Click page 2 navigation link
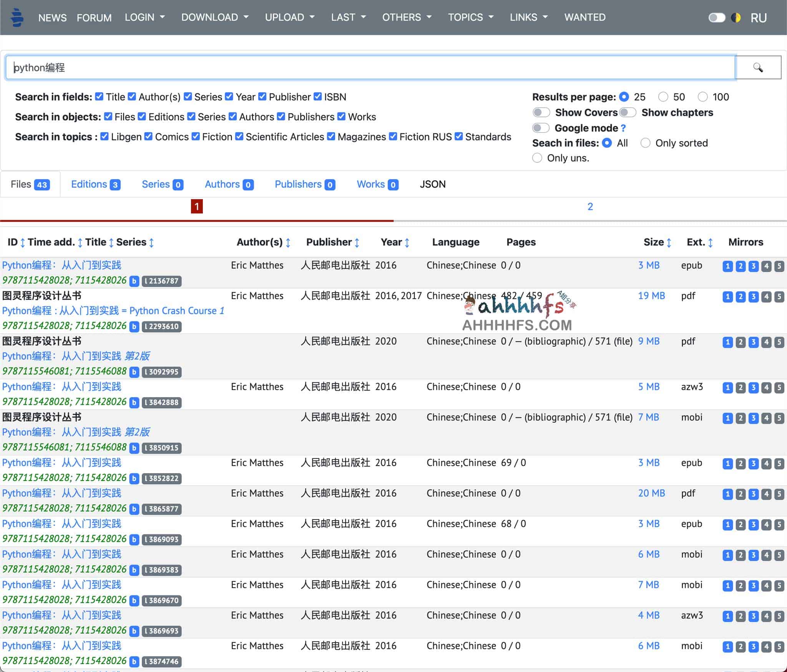The height and width of the screenshot is (672, 787). [589, 207]
